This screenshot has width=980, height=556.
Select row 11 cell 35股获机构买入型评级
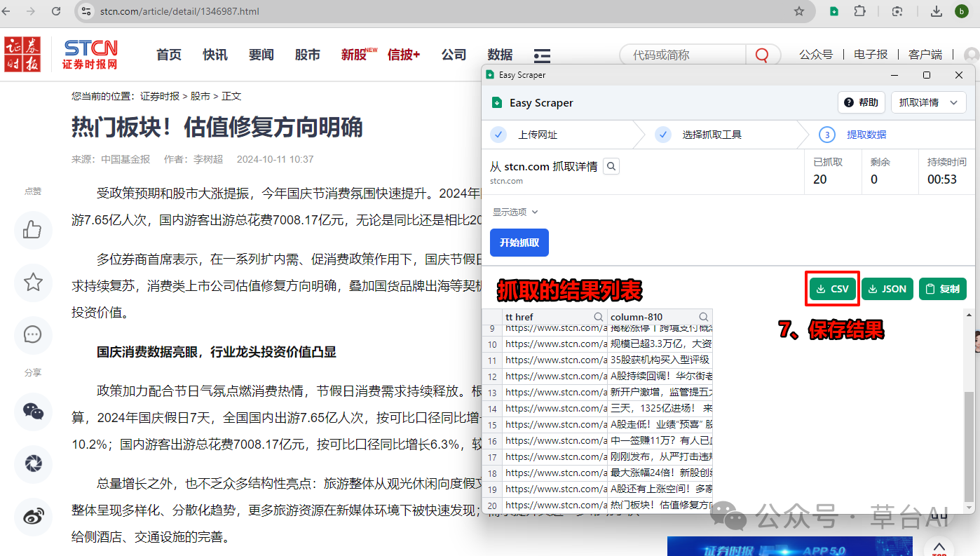pyautogui.click(x=660, y=360)
